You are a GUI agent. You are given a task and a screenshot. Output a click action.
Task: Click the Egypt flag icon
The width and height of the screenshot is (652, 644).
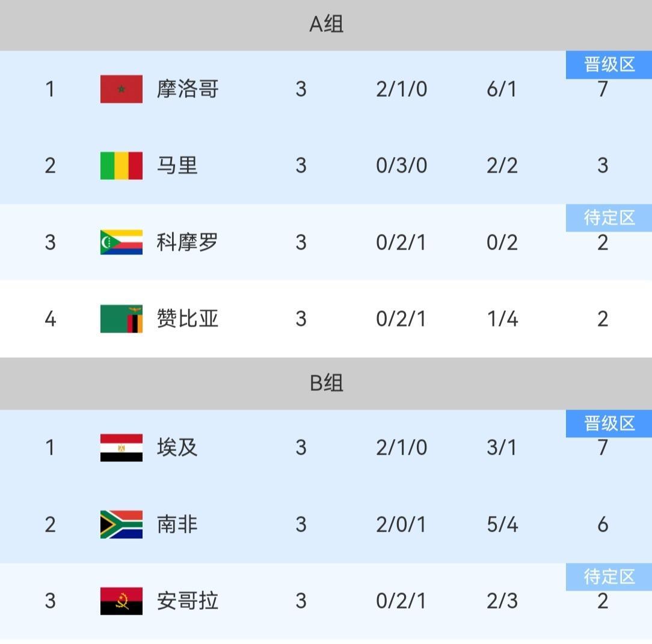pos(121,447)
